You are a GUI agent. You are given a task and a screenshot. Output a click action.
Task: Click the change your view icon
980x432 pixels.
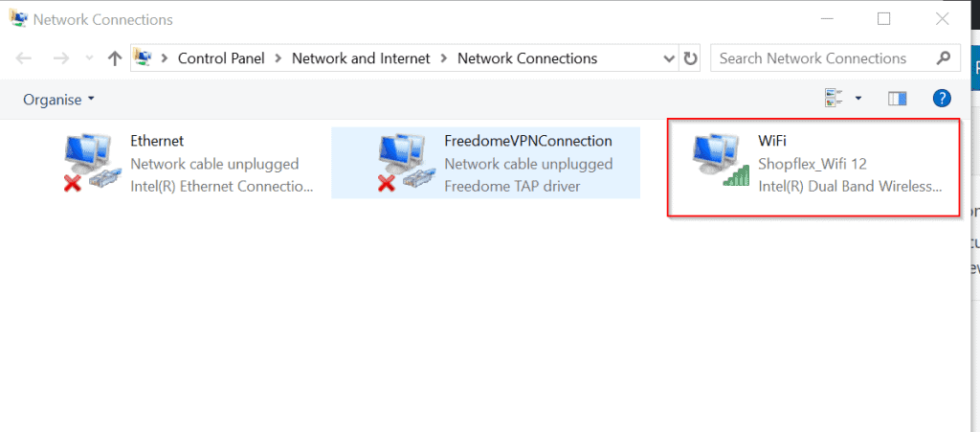834,98
